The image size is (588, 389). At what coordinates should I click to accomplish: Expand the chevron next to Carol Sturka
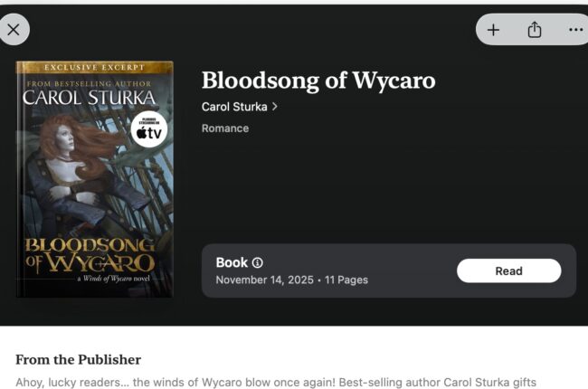(275, 107)
